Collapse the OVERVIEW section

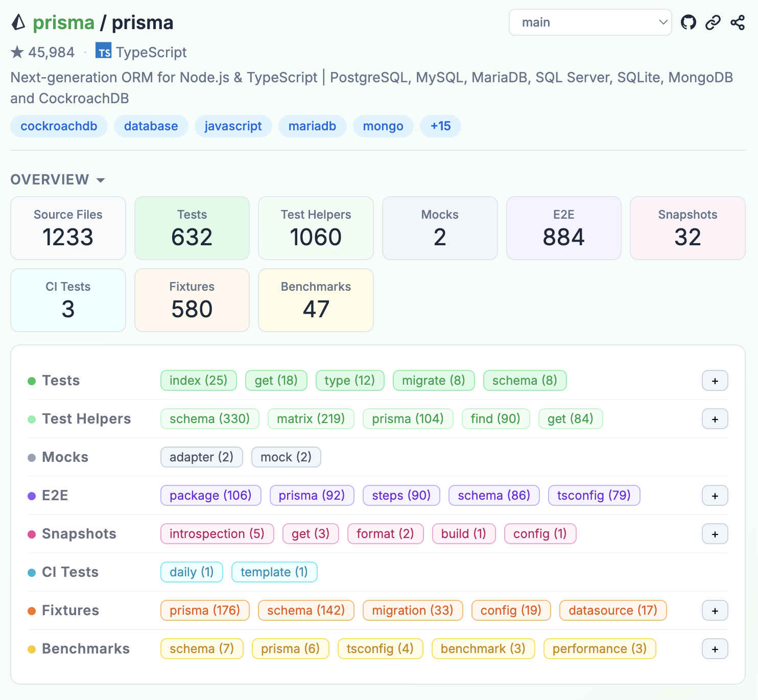(x=58, y=180)
